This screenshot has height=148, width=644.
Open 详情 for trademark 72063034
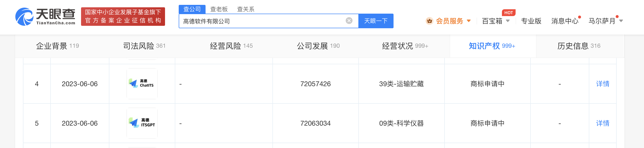(x=602, y=123)
